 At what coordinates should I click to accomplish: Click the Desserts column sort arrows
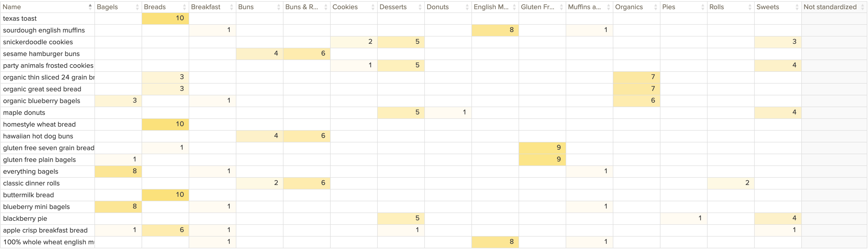(x=420, y=7)
